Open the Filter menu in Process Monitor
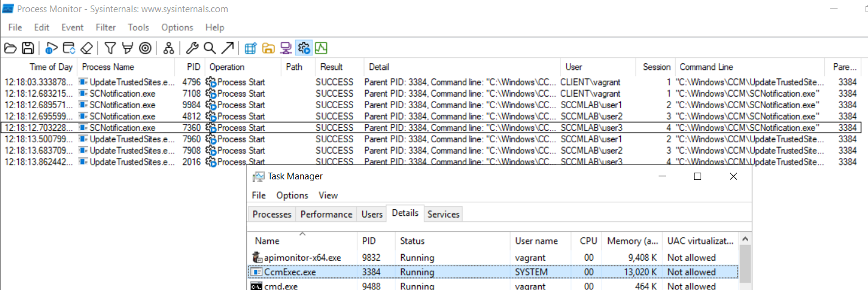This screenshot has width=868, height=290. (x=105, y=27)
